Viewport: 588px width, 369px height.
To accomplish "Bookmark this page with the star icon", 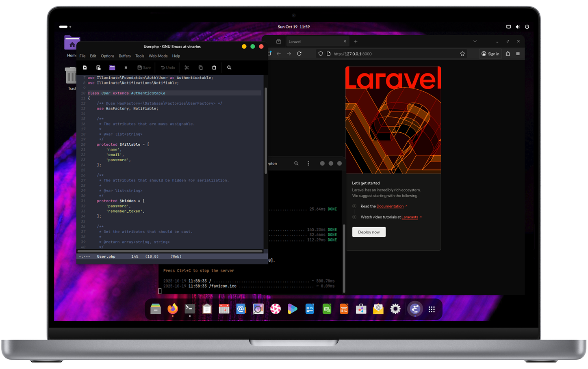I will click(462, 54).
